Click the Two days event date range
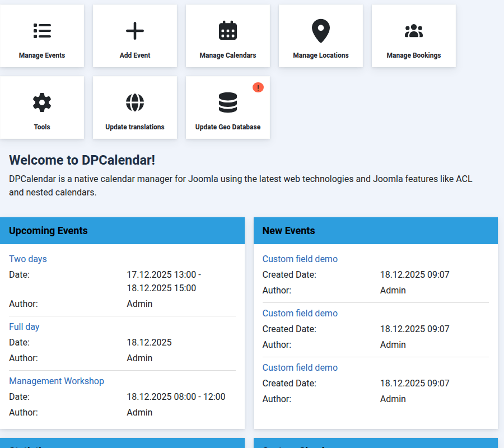The height and width of the screenshot is (448, 504). 164,281
